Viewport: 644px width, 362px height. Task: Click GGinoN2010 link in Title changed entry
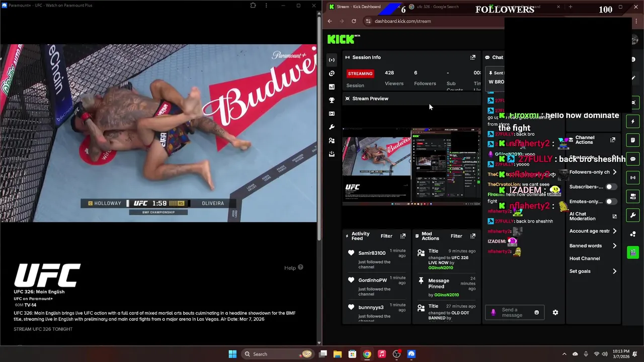(x=441, y=267)
